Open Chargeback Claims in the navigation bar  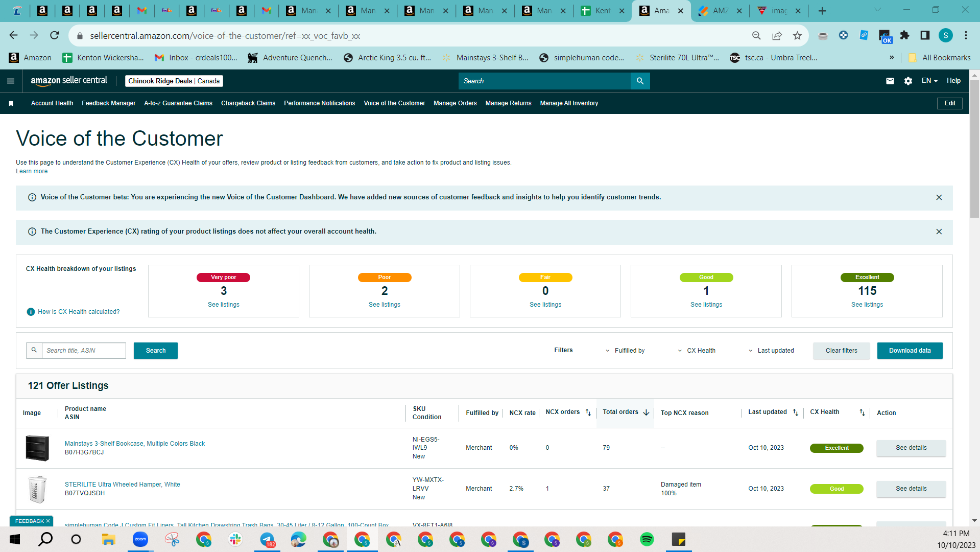pos(248,103)
